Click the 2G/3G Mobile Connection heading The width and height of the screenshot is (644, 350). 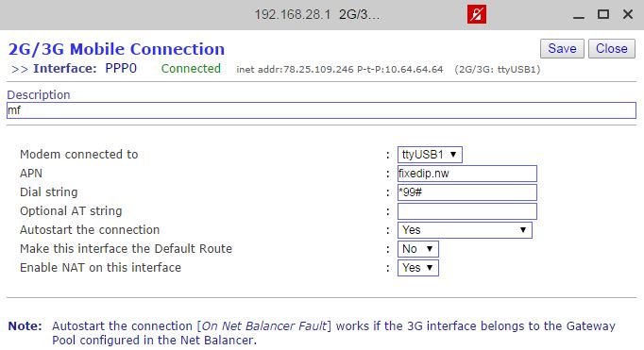click(x=117, y=49)
